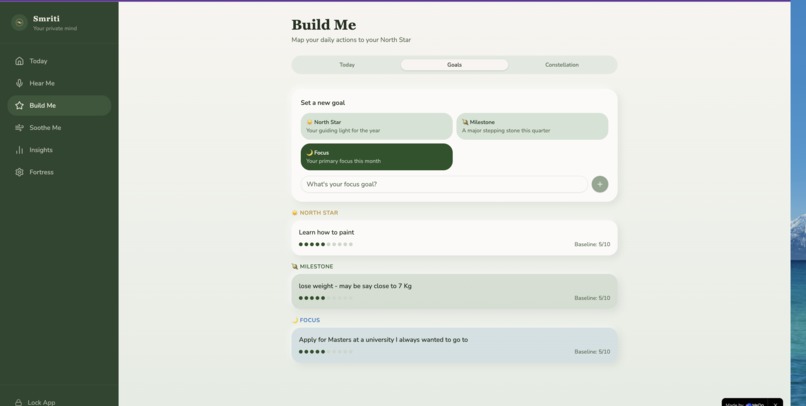806x406 pixels.
Task: Choose North Star goal type
Action: [377, 126]
